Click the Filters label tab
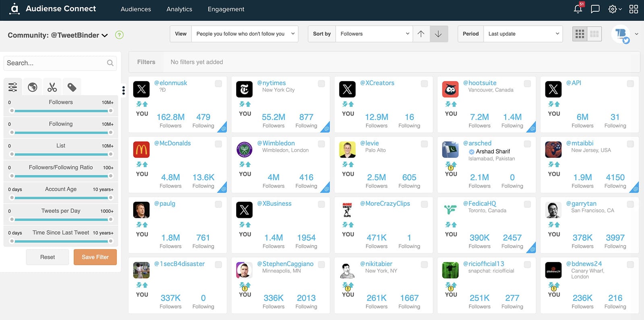Viewport: 644px width, 320px height. coord(146,62)
